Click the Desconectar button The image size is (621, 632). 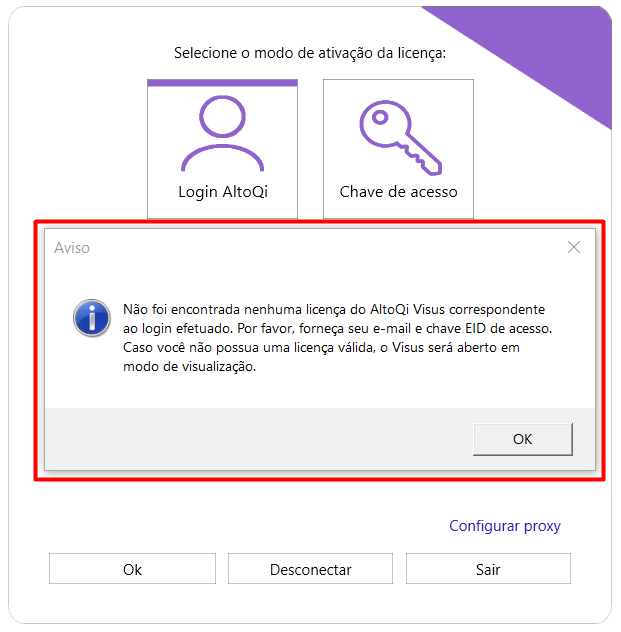coord(310,569)
